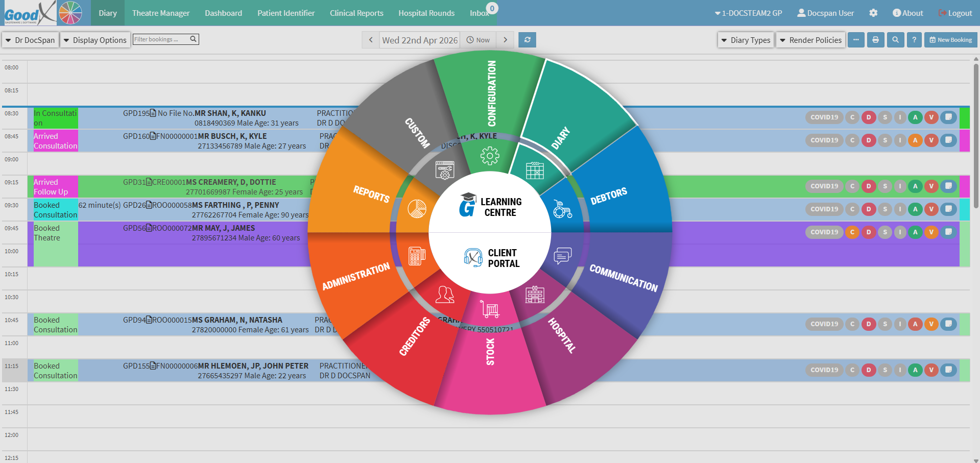Toggle the COVID19 badge on the Natasha Graham row
This screenshot has width=980, height=463.
pyautogui.click(x=824, y=324)
